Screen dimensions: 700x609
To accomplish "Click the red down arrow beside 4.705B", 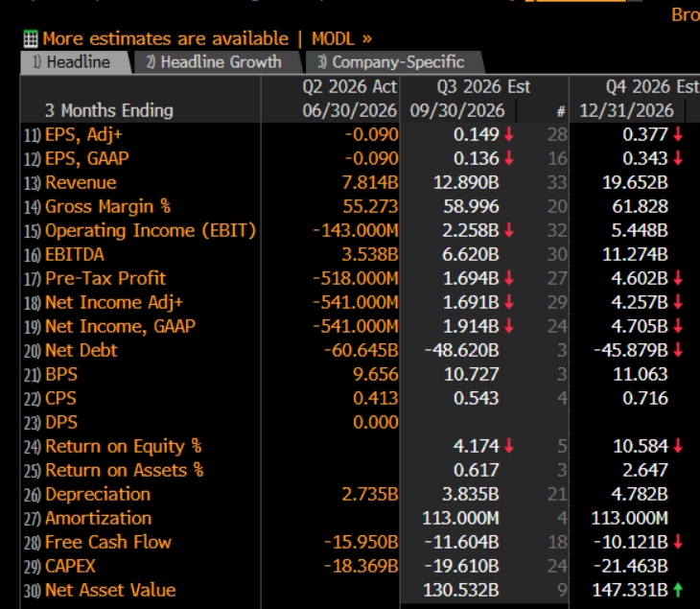I will point(678,326).
